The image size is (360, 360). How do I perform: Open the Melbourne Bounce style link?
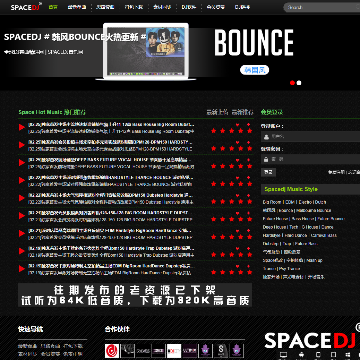point(313,210)
